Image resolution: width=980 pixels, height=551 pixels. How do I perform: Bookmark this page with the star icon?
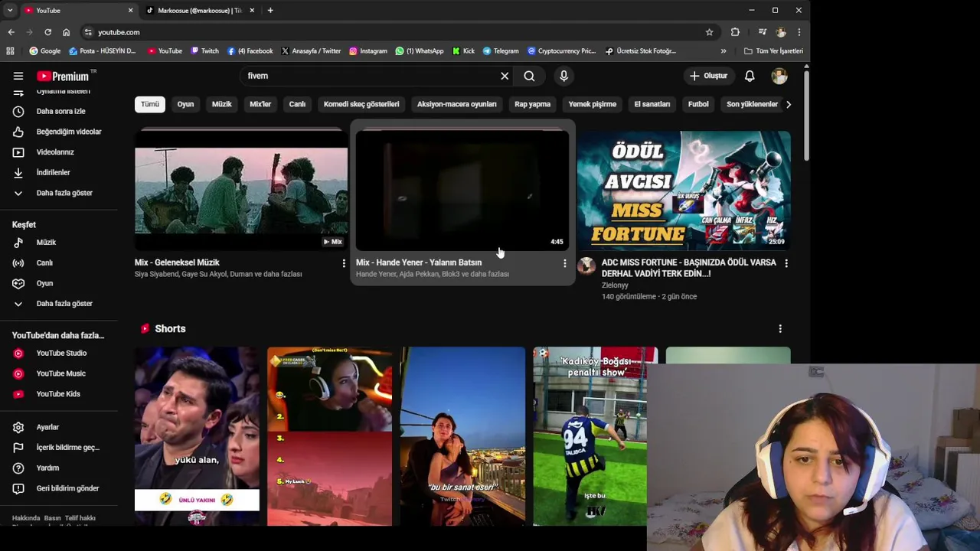pyautogui.click(x=709, y=32)
